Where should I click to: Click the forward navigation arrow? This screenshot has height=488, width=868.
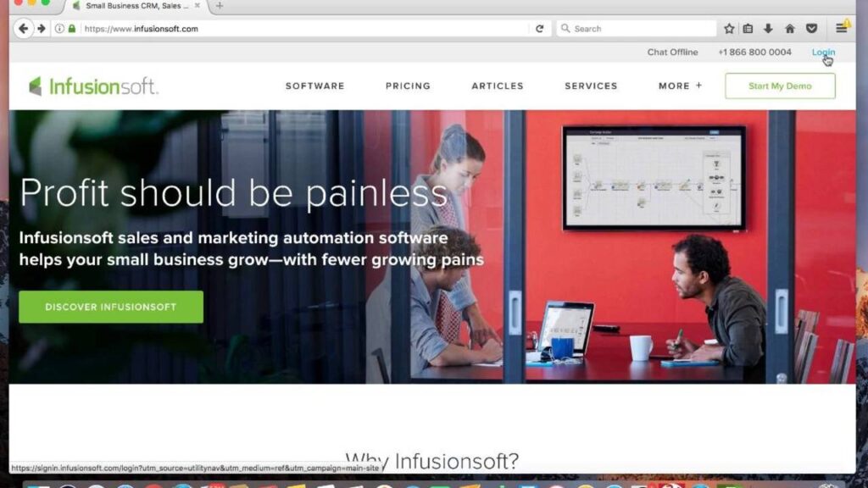pos(42,29)
